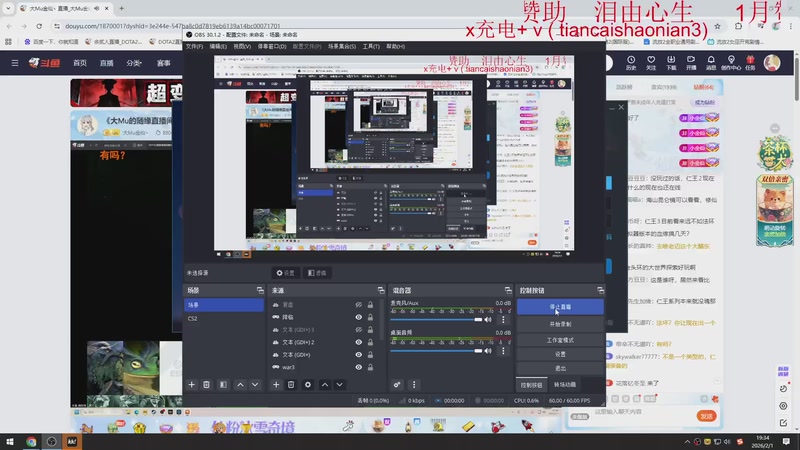Select the CS2 scene in the Scenes list

tap(223, 318)
